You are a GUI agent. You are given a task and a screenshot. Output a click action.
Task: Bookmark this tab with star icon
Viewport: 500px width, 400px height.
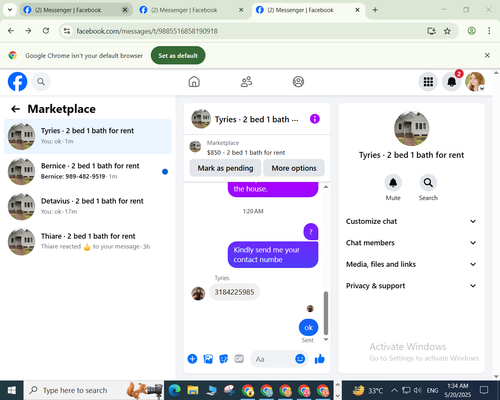(x=447, y=31)
